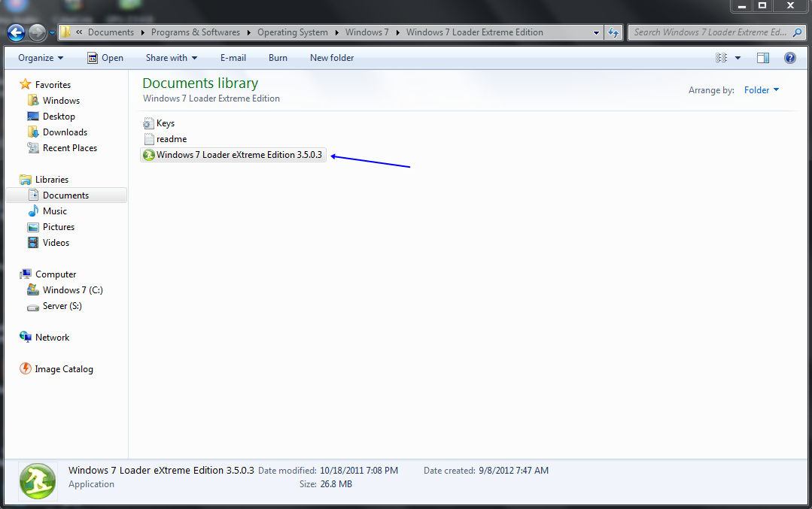This screenshot has height=509, width=812.
Task: Open the change view dropdown arrow
Action: pos(736,57)
